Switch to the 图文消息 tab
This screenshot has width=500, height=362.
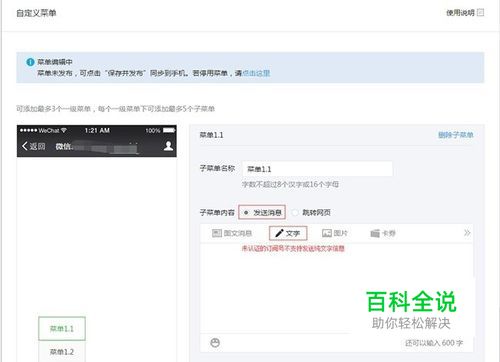coord(232,233)
